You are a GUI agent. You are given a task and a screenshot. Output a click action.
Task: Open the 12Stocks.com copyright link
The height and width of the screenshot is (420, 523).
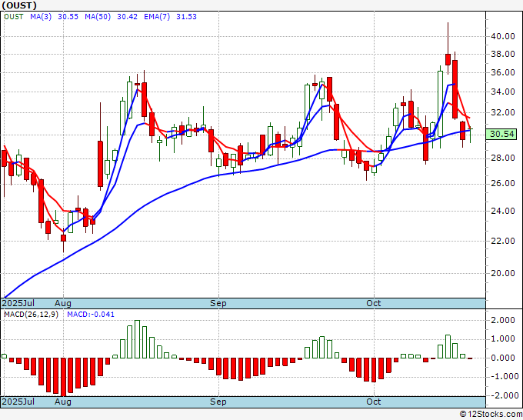click(491, 415)
